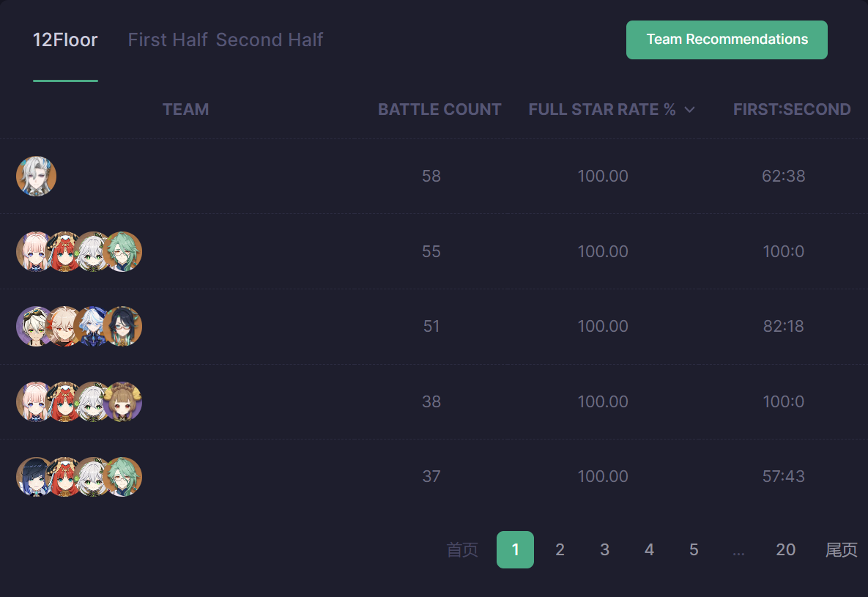Open the Second Half tab
The image size is (868, 597).
270,40
